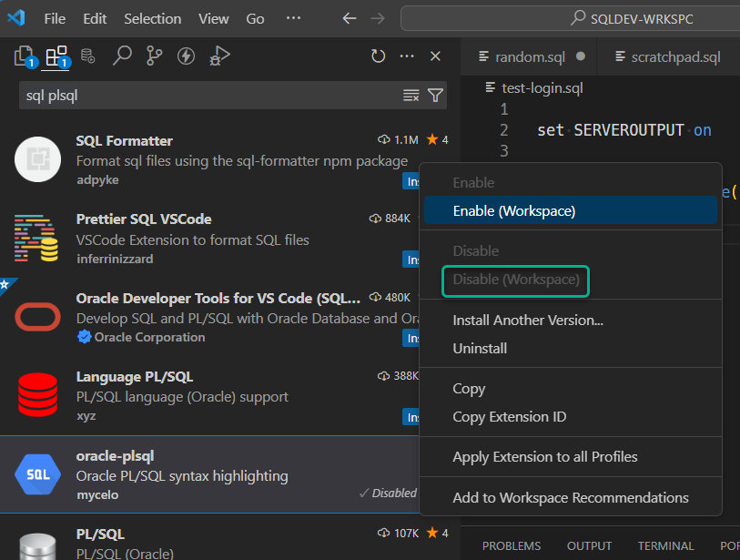This screenshot has height=560, width=740.
Task: Click the 1.1M download count of SQL Formatter
Action: point(398,139)
